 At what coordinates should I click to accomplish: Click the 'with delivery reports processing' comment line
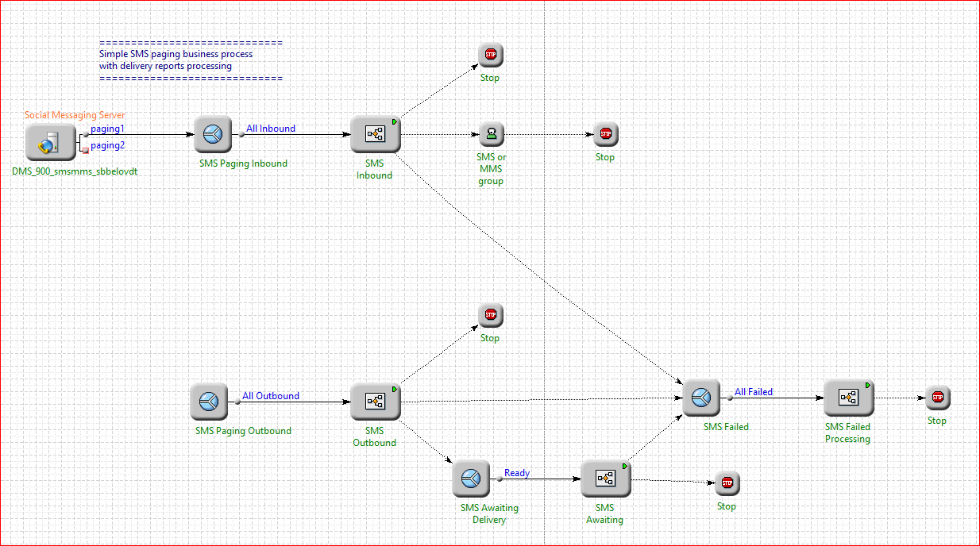click(x=165, y=66)
